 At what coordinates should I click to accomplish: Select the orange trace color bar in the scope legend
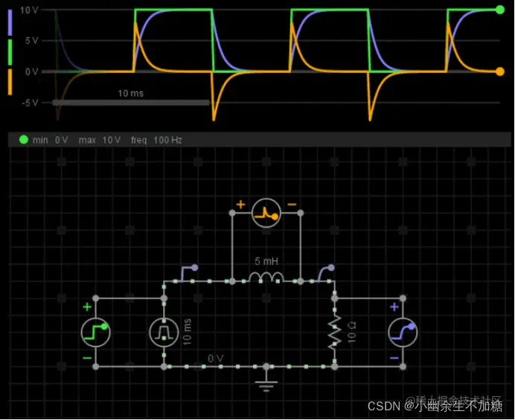(x=10, y=82)
